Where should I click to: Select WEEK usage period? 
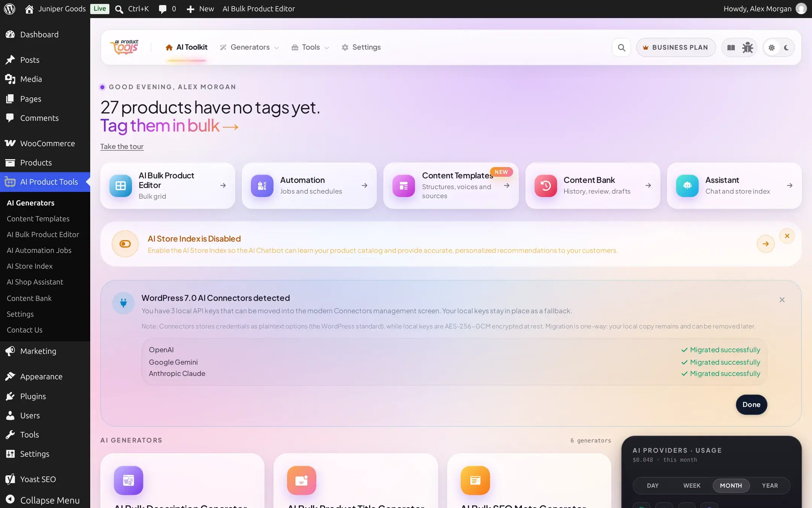(x=692, y=485)
